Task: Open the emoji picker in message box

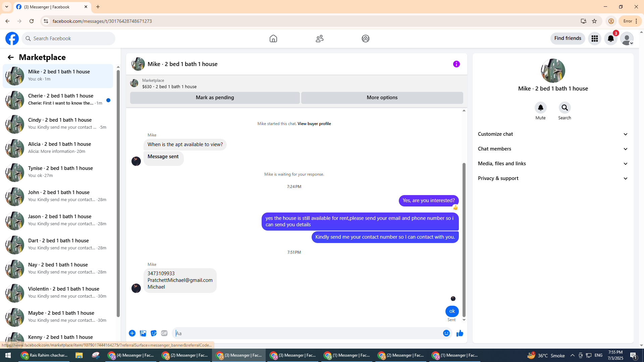Action: click(446, 333)
